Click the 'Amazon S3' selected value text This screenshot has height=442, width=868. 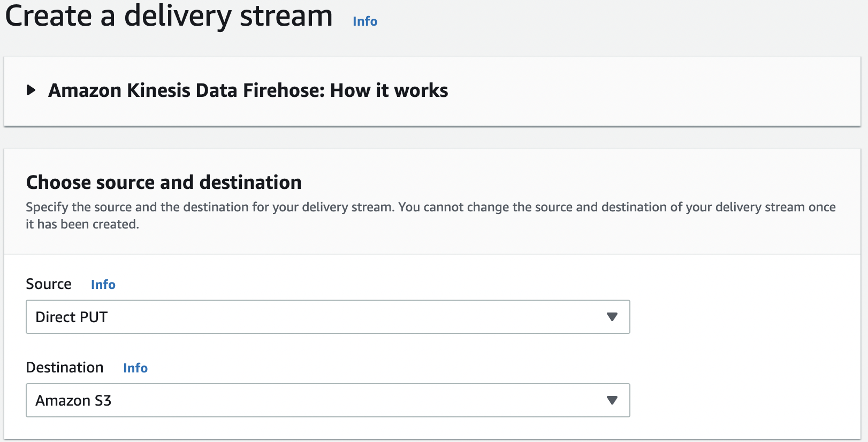pyautogui.click(x=73, y=401)
